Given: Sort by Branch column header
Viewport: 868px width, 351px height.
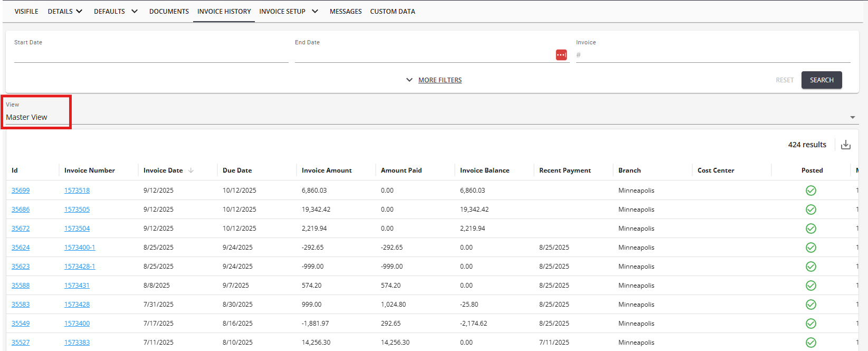Looking at the screenshot, I should 629,170.
